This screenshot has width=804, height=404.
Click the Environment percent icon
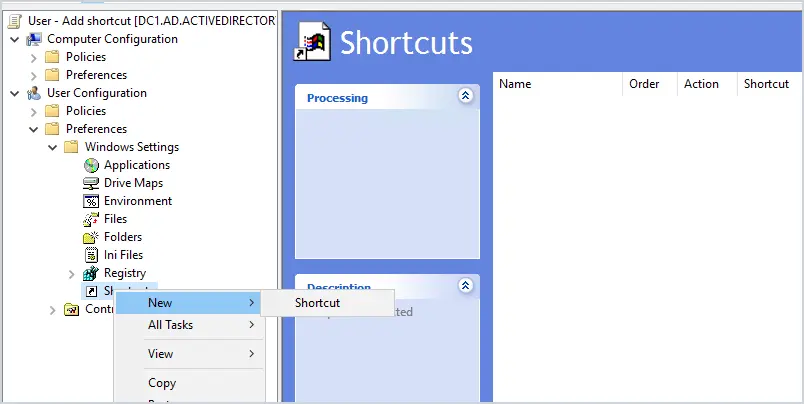(91, 201)
